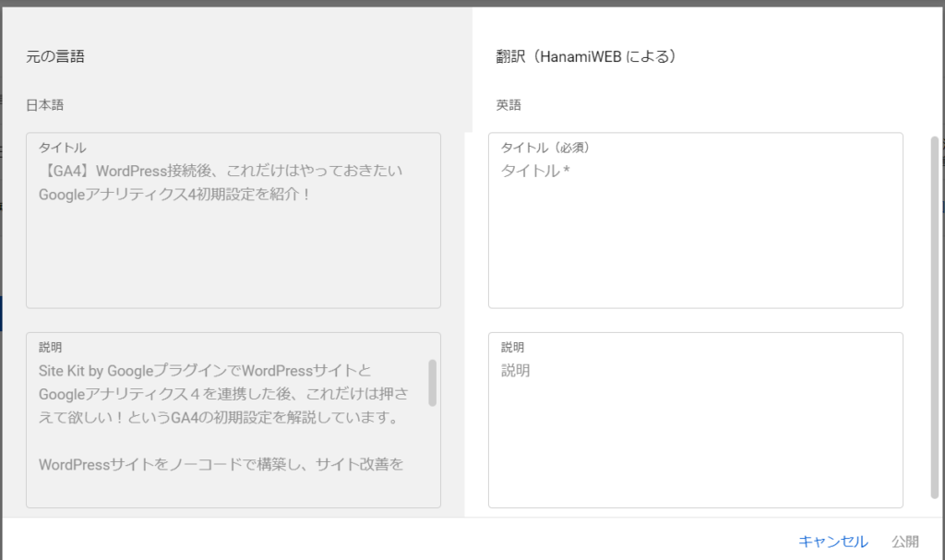The height and width of the screenshot is (560, 945).
Task: Click the キャンセル button
Action: coord(832,542)
